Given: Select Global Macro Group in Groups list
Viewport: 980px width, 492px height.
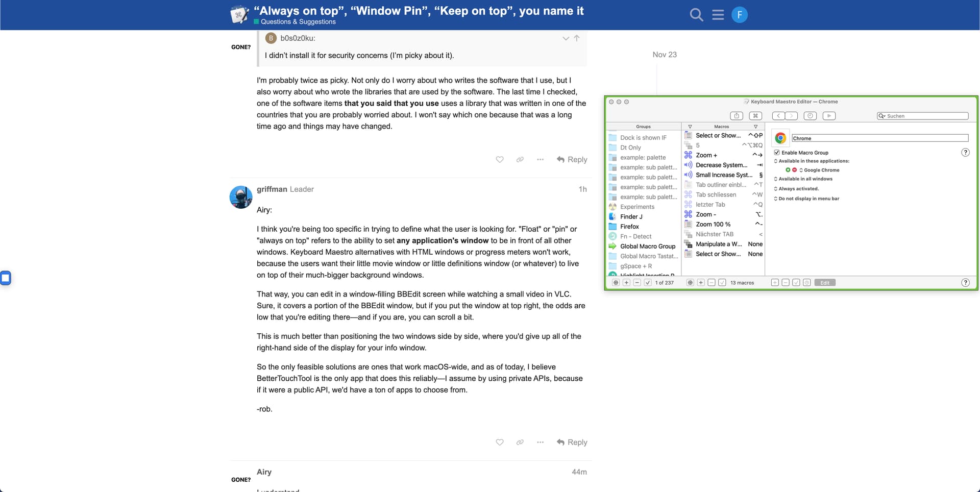Looking at the screenshot, I should point(647,246).
